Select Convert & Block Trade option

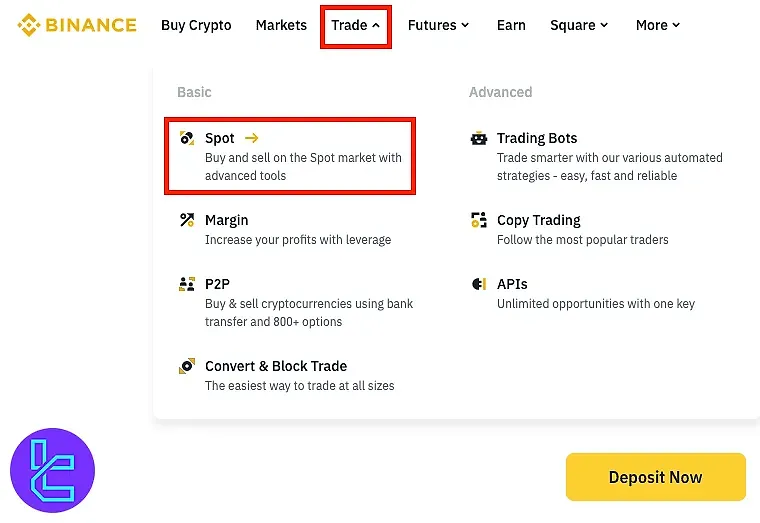[x=276, y=366]
